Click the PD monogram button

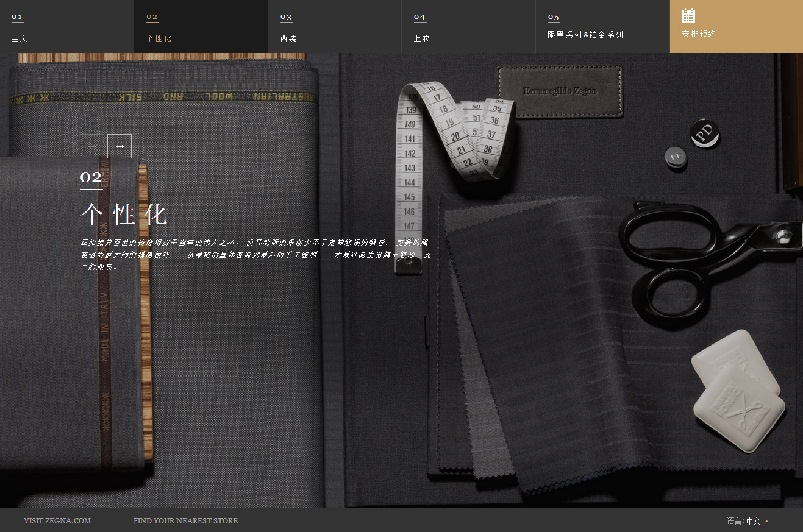[x=705, y=133]
